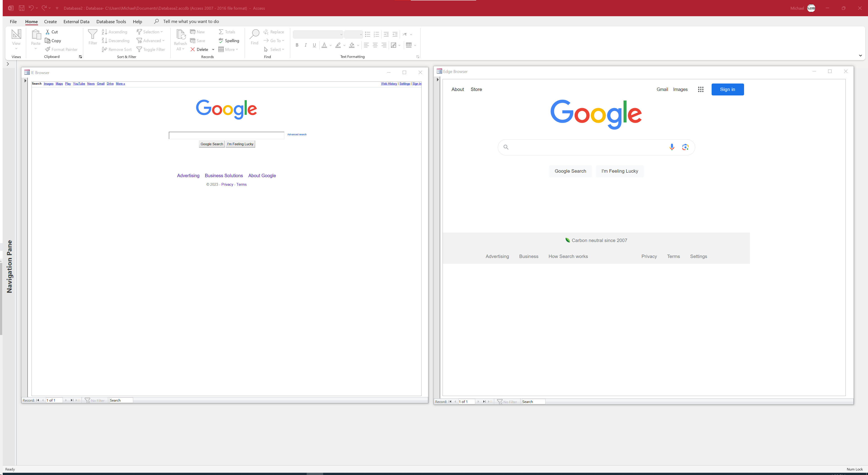
Task: Toggle Italic text formatting
Action: tap(306, 45)
